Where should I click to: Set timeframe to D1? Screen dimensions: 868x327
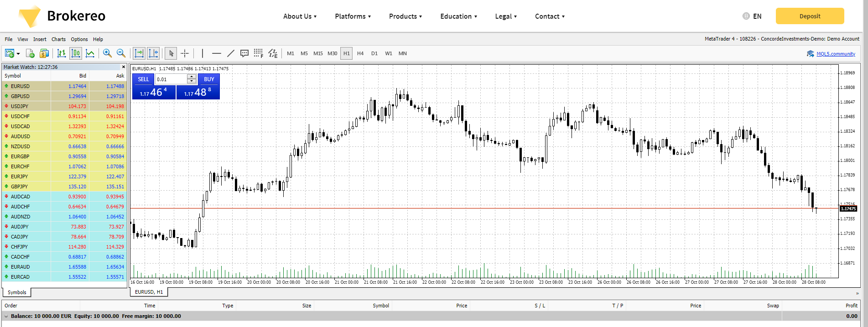pos(374,53)
